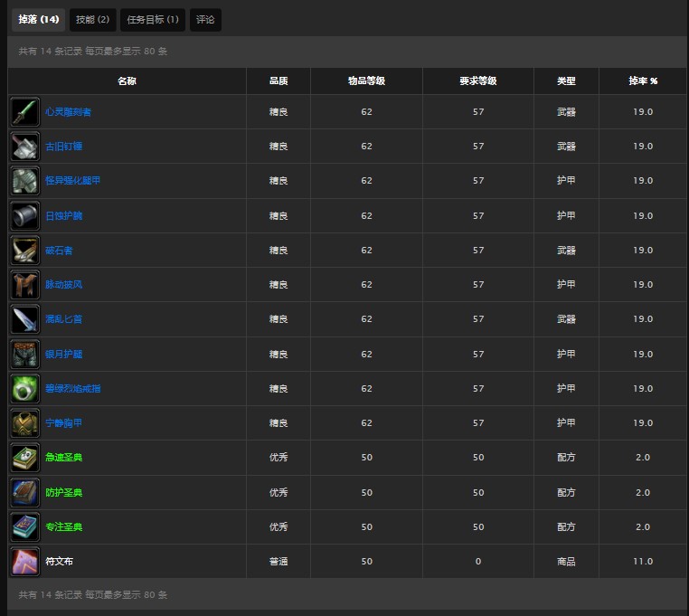
Task: Sort by the 掉率 % column header
Action: [643, 81]
